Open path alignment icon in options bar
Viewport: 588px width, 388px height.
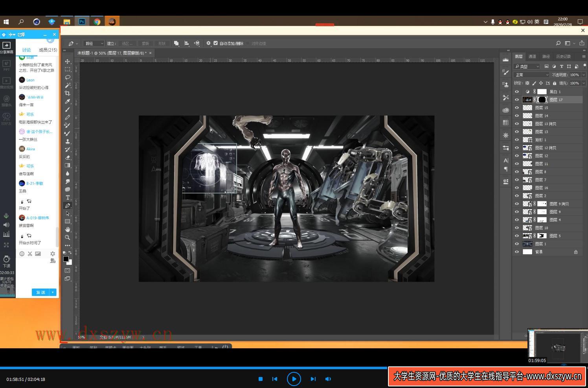click(186, 43)
